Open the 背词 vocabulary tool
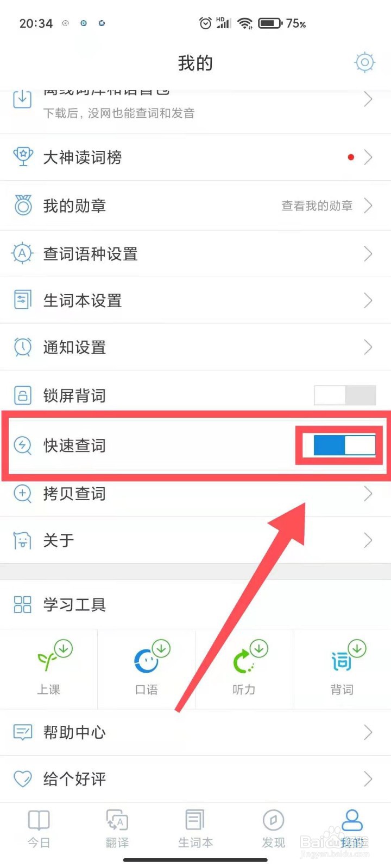This screenshot has width=391, height=868. click(x=342, y=668)
